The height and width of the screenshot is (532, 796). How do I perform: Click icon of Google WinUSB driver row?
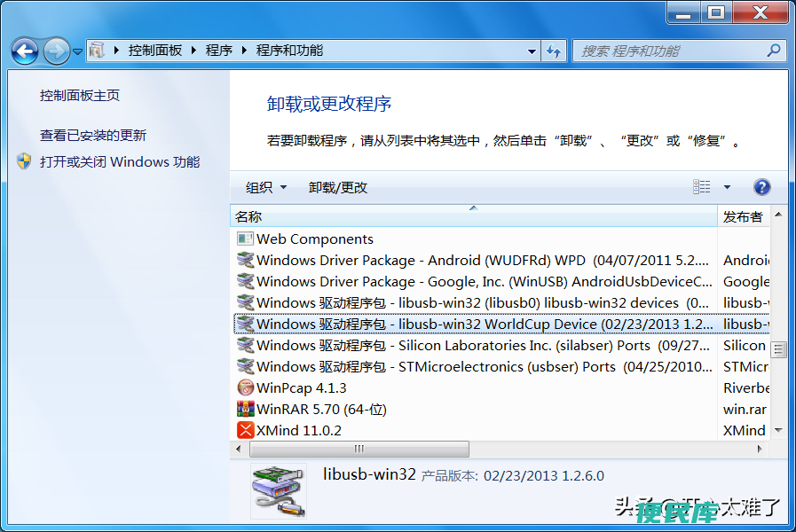(245, 281)
